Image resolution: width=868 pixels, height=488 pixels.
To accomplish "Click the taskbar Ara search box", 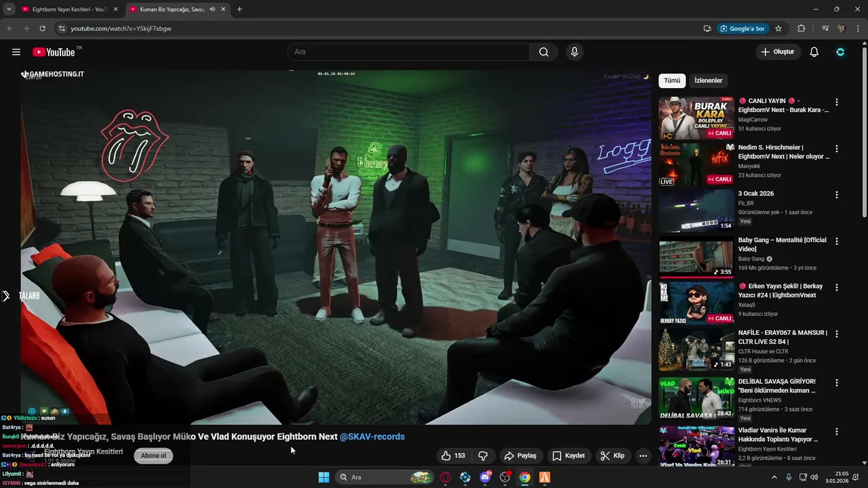I will (385, 477).
